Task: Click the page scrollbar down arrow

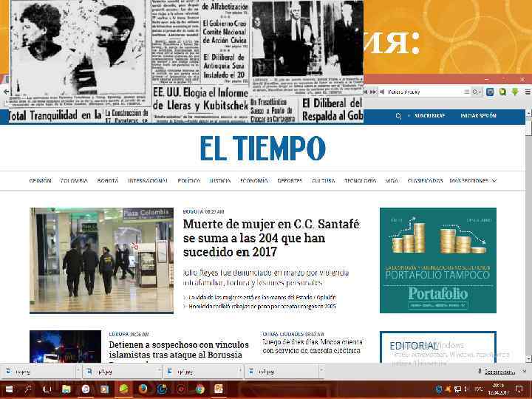Action: (528, 359)
